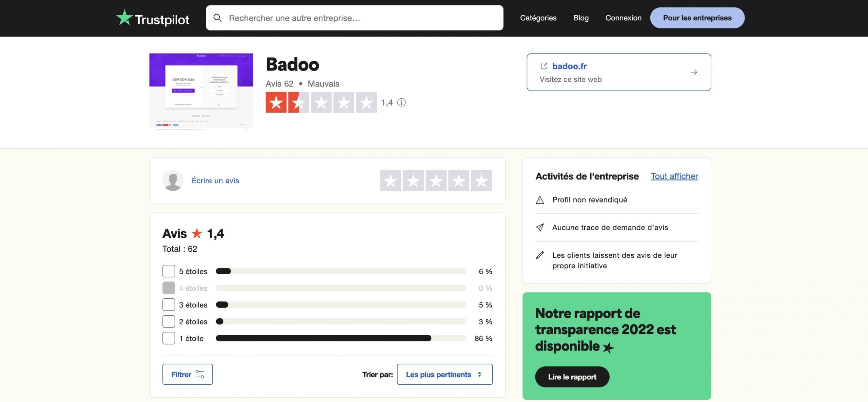Viewport: 868px width, 402px height.
Task: Enable the 1 étoile filter checkbox
Action: point(169,338)
